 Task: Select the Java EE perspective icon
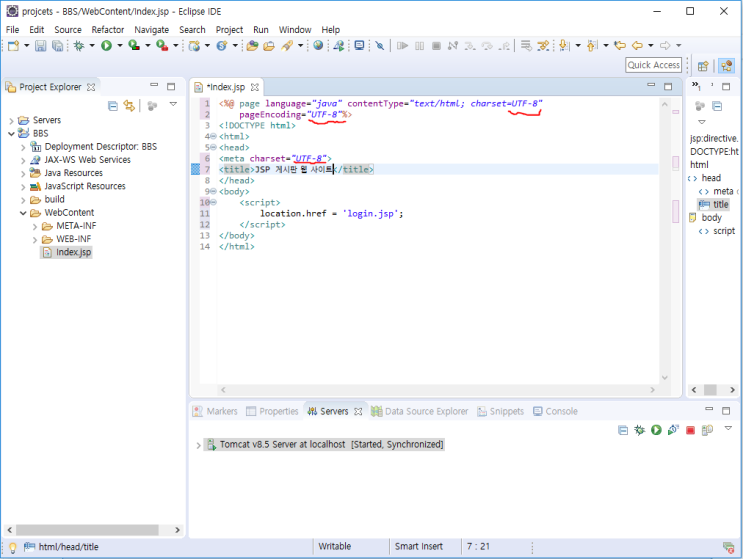point(726,66)
